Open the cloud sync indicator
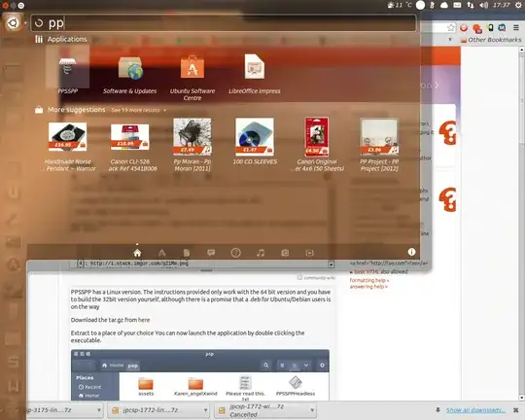 coord(444,5)
